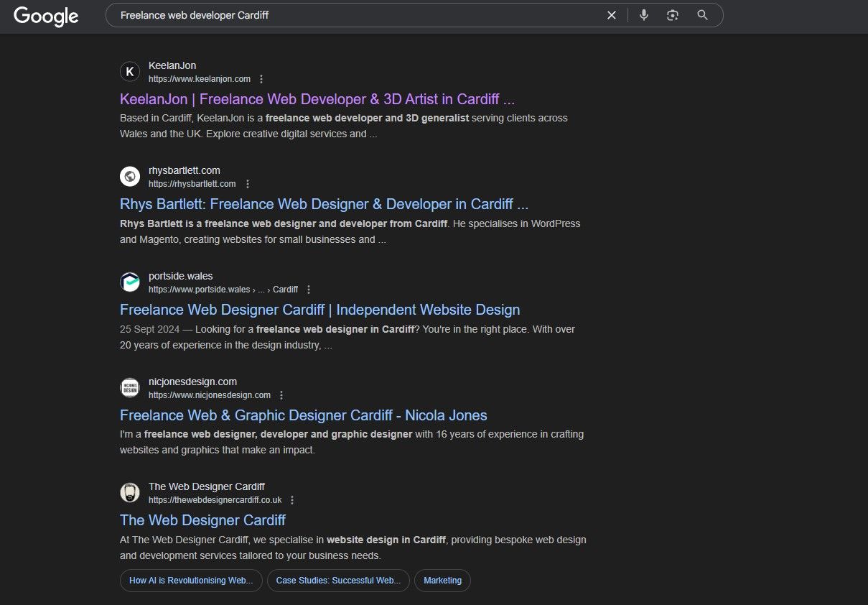Start voice search with microphone icon
The height and width of the screenshot is (605, 868).
(644, 15)
